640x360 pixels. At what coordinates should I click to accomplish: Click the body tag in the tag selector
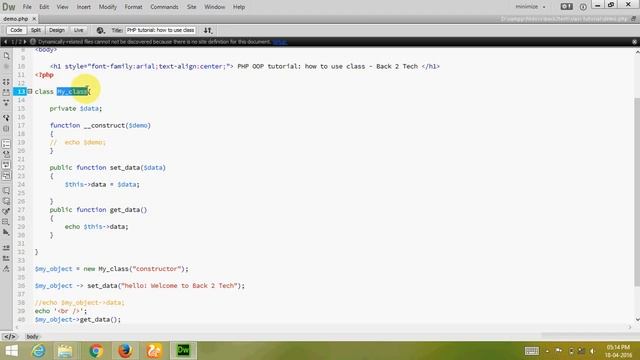[x=32, y=337]
